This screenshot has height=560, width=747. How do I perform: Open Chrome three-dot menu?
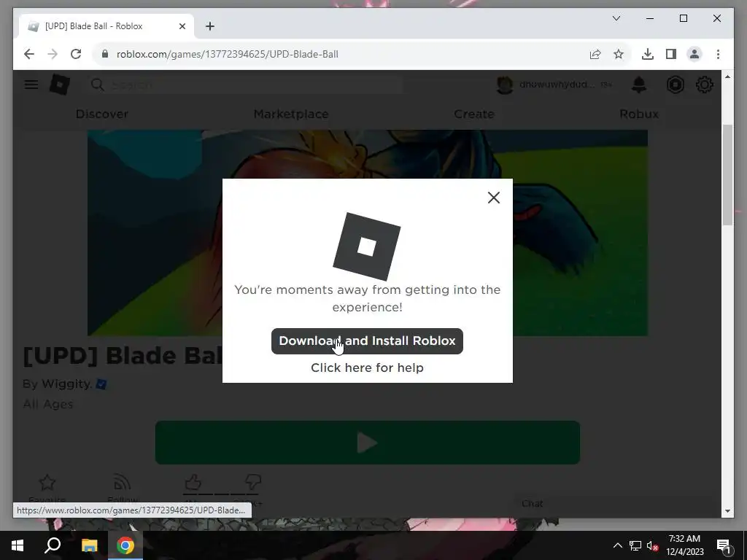click(x=718, y=54)
